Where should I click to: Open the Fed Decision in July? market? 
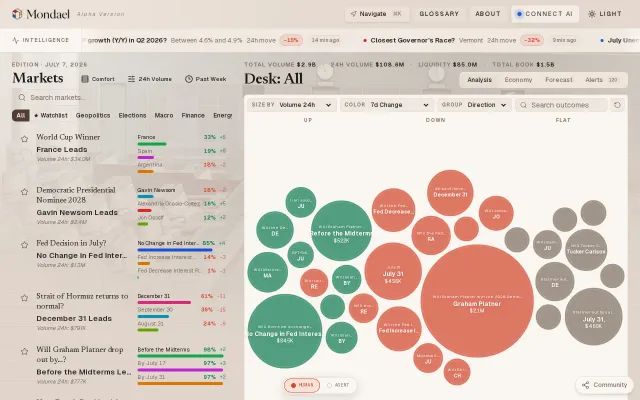coord(71,243)
